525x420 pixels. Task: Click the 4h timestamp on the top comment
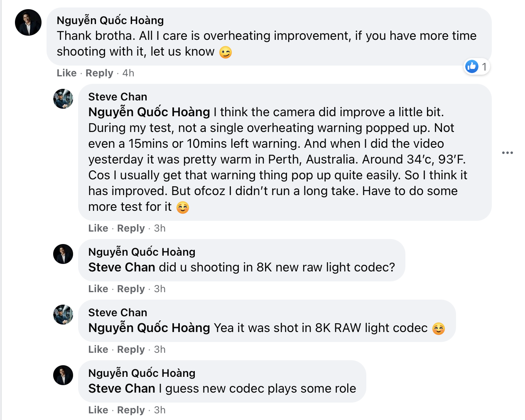128,73
